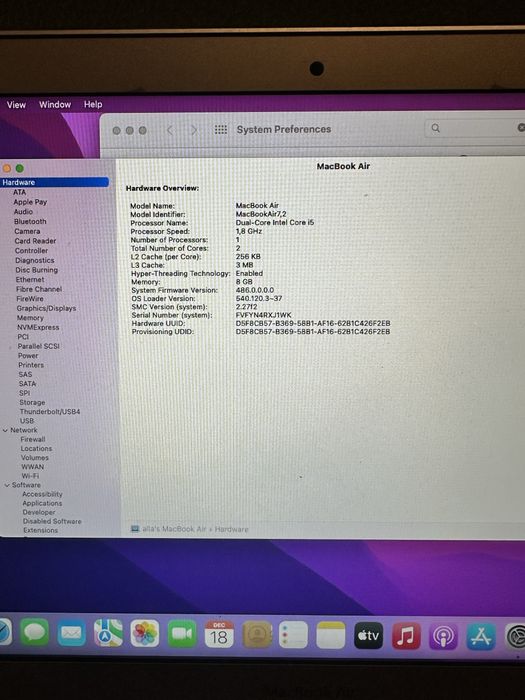Screen dimensions: 525x700
Task: Select Bluetooth in sidebar
Action: [x=30, y=221]
